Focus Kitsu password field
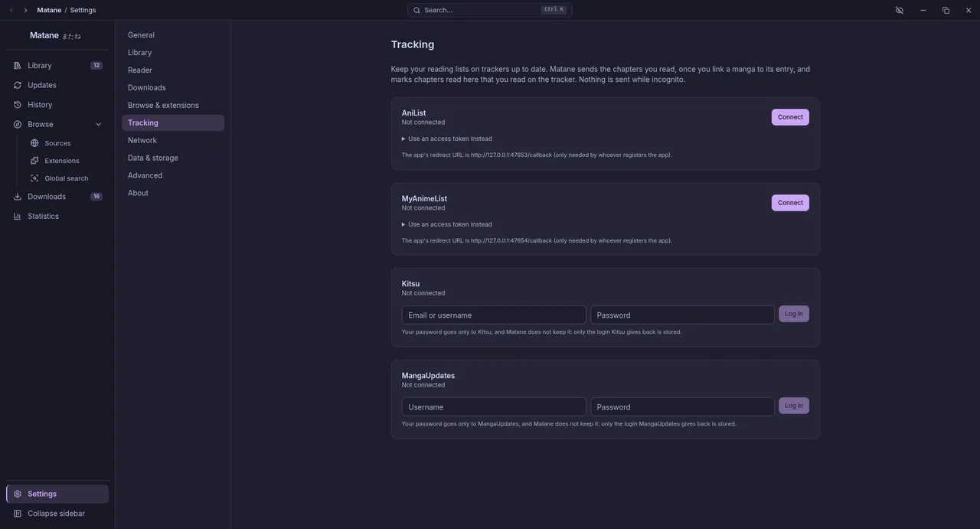 point(682,315)
